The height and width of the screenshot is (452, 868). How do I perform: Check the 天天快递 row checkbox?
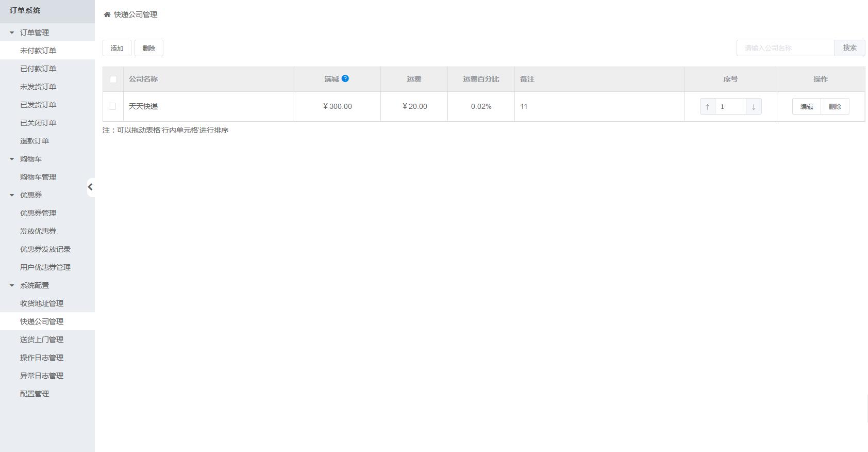pyautogui.click(x=112, y=106)
